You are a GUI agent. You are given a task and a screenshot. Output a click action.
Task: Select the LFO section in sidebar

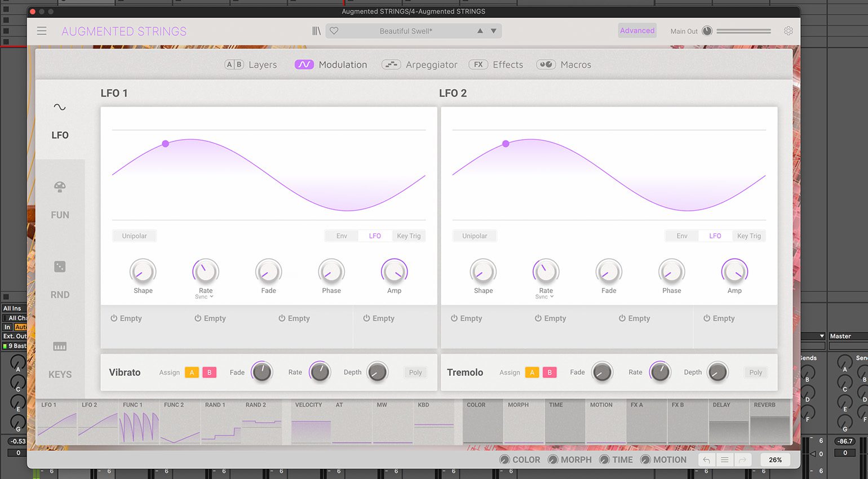point(60,121)
